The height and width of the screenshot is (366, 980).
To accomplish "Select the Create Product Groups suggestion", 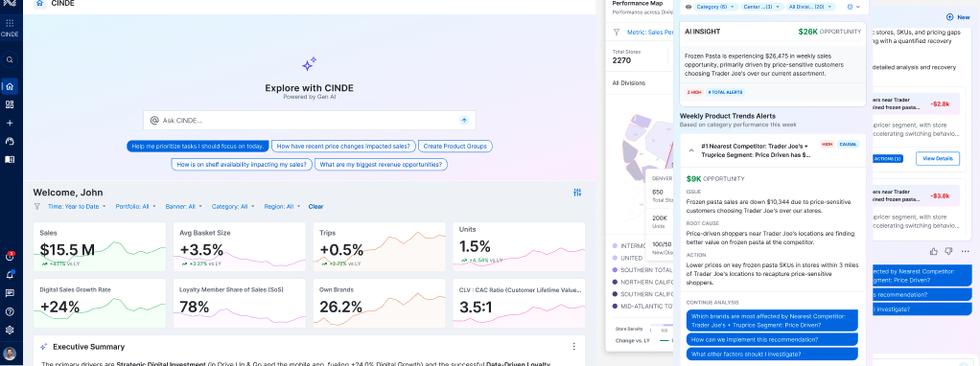I will (455, 147).
